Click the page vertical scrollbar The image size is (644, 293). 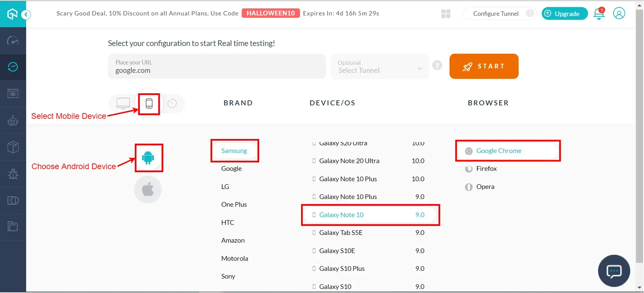click(x=639, y=134)
